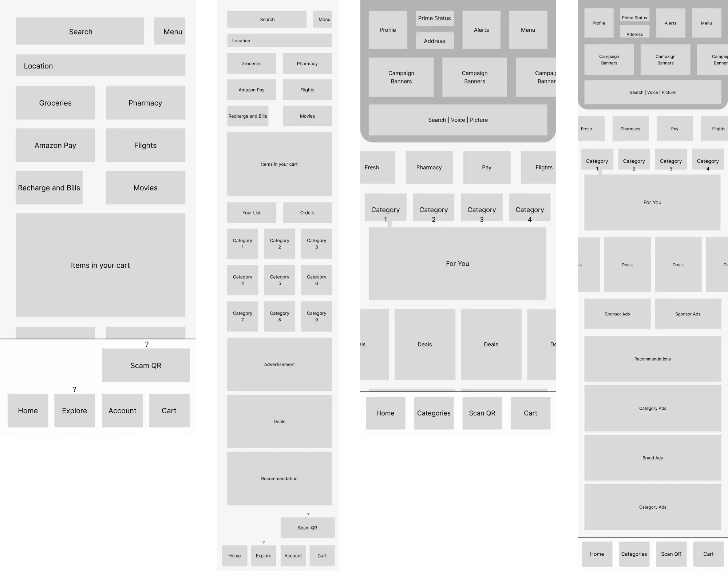Expand the Campaign Banners section

(401, 78)
